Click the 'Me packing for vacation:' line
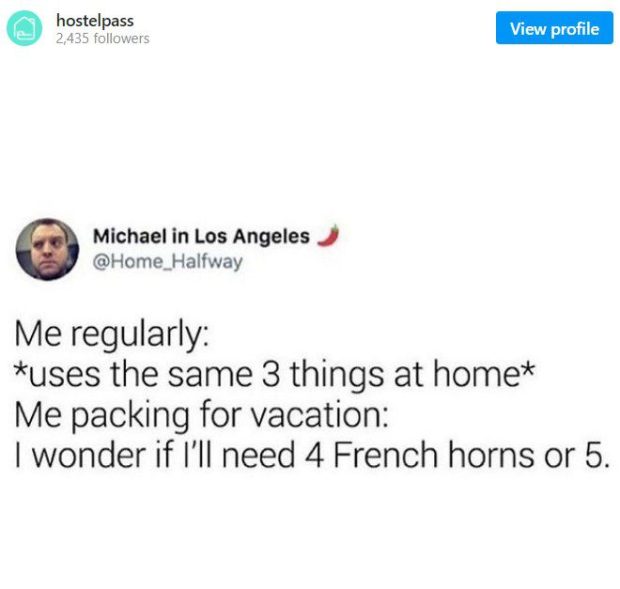This screenshot has height=589, width=620. point(202,415)
